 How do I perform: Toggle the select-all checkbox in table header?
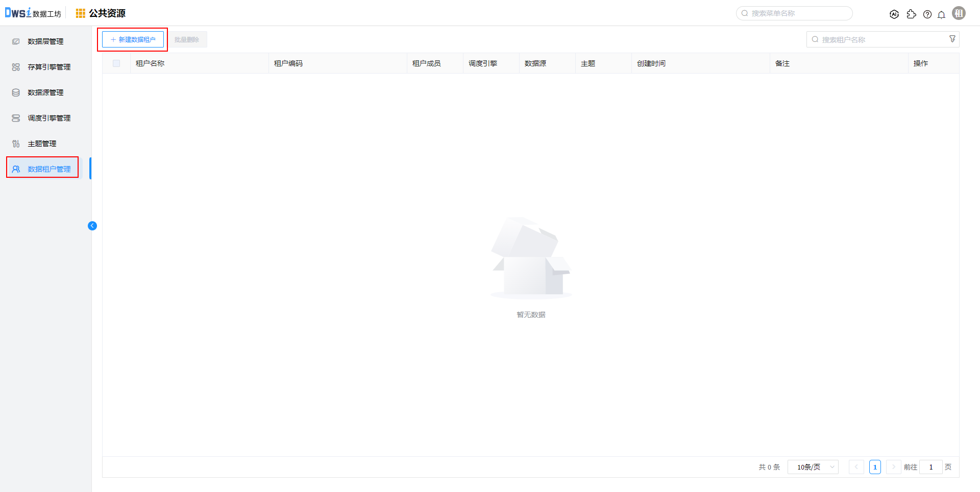coord(116,63)
